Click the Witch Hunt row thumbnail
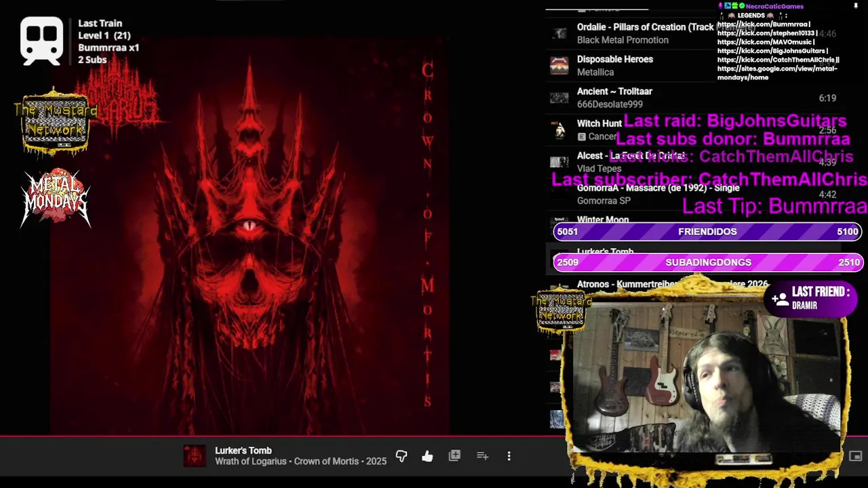This screenshot has height=488, width=868. [559, 129]
